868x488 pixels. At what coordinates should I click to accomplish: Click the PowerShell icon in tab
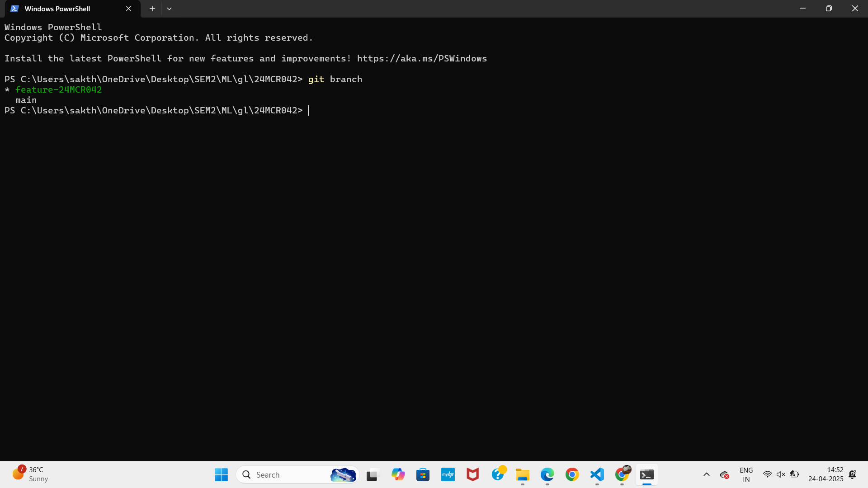click(14, 9)
